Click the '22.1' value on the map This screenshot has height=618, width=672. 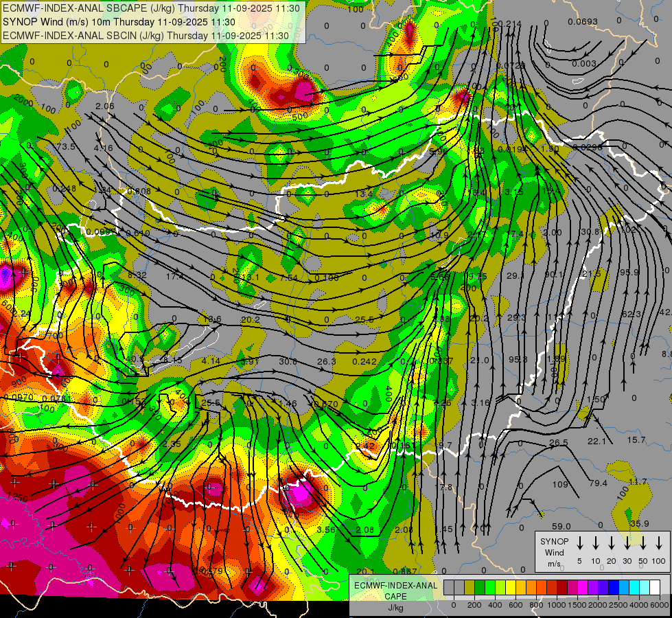pos(596,442)
